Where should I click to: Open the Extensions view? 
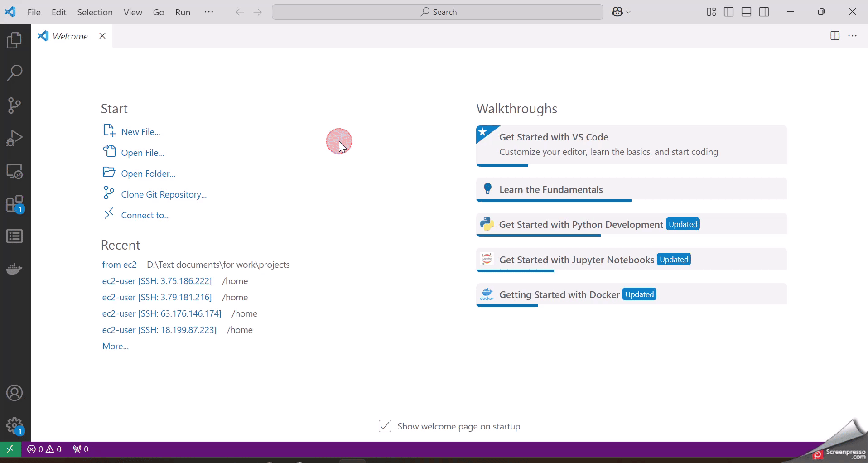tap(14, 204)
